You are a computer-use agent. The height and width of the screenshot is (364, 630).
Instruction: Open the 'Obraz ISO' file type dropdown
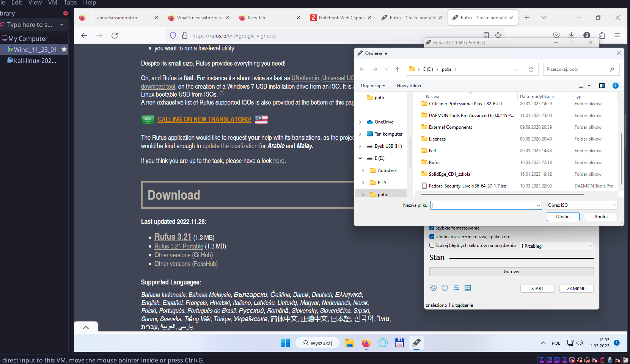pos(582,205)
